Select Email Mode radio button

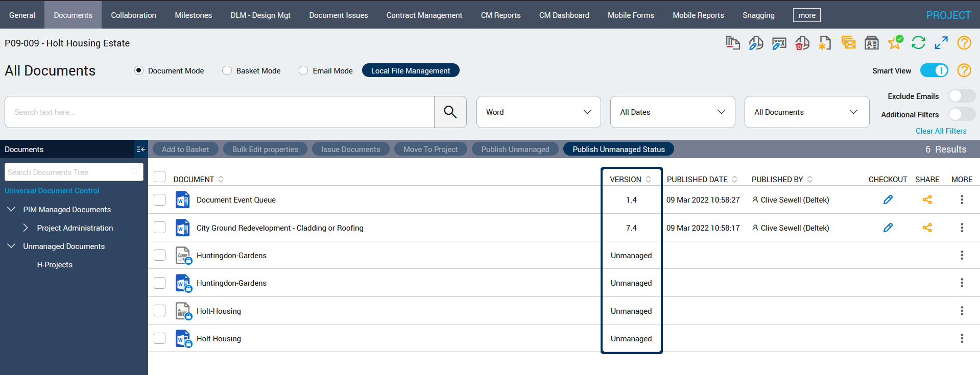click(303, 70)
